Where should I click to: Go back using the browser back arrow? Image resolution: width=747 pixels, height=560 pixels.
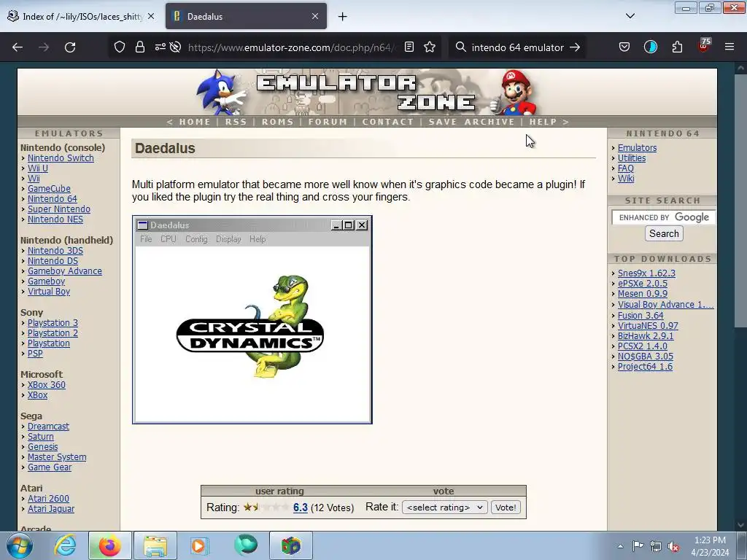18,47
